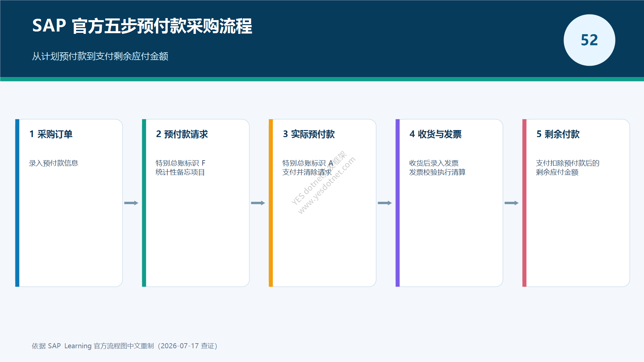Click text '支付扣除预付款后的'
Screen dimensions: 644x362
568,163
